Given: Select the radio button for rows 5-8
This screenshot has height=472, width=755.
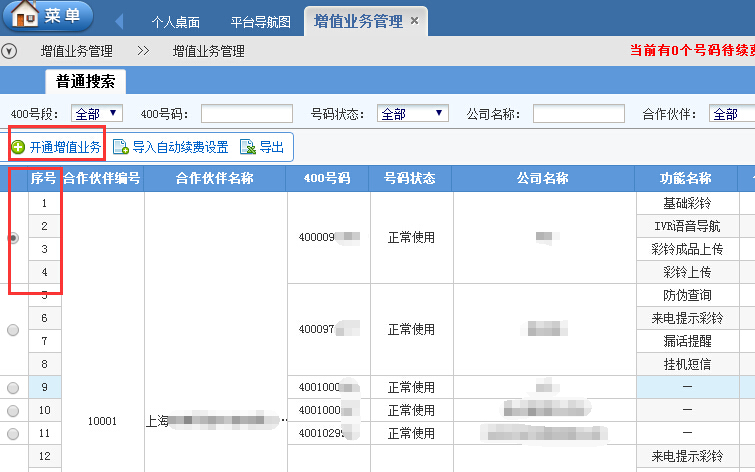Looking at the screenshot, I should tap(13, 330).
